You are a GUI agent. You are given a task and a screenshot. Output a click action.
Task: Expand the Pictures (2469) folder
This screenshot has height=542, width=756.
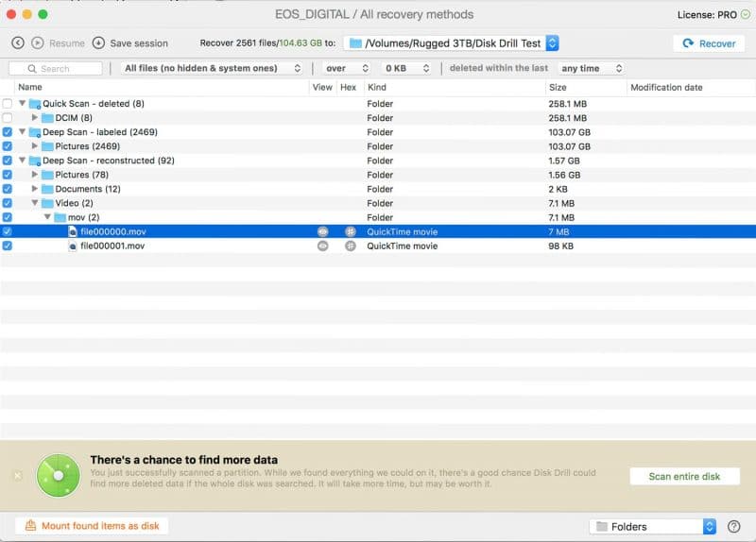pyautogui.click(x=35, y=145)
